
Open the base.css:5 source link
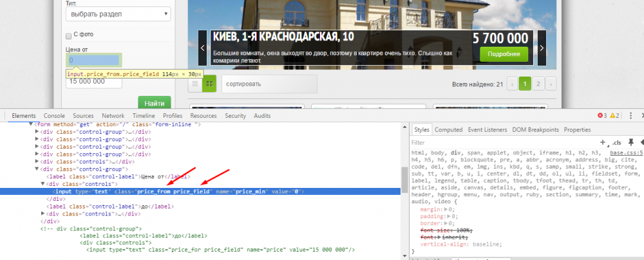(x=627, y=153)
